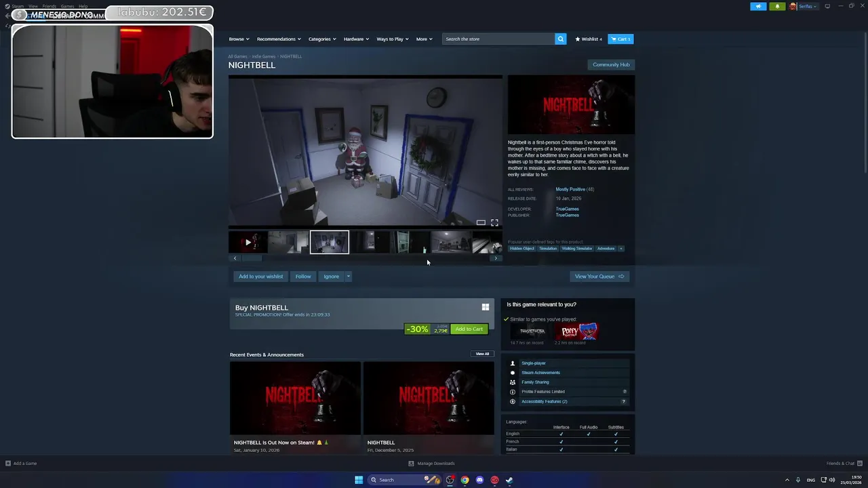Click the Walking Simulator tag

click(x=577, y=248)
